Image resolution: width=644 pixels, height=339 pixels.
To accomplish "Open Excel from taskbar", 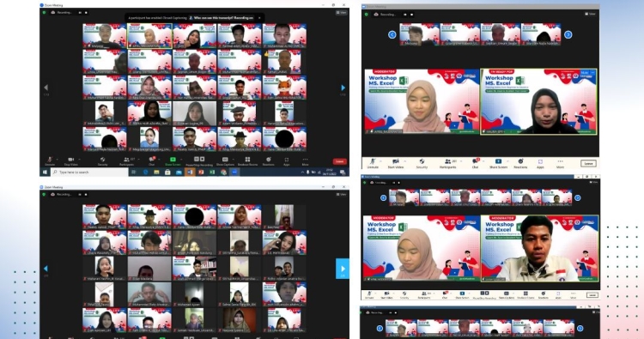I will pyautogui.click(x=212, y=172).
